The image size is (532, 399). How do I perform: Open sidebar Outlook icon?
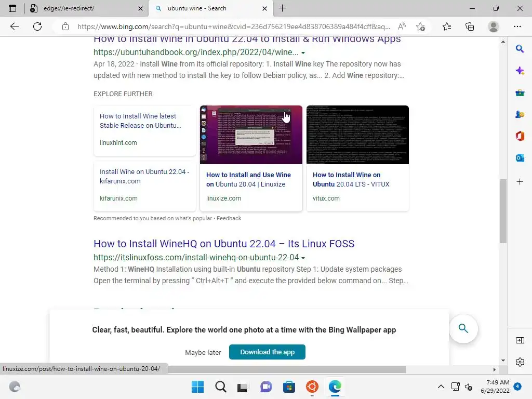[520, 158]
